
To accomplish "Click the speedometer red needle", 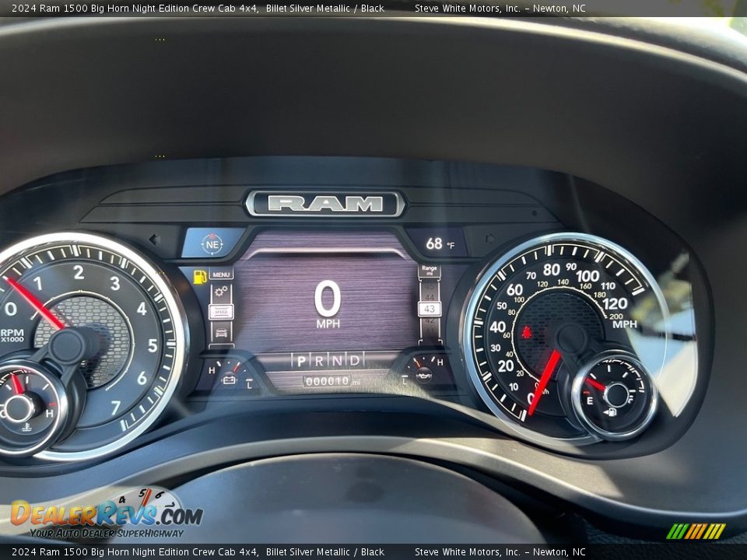I will click(545, 383).
